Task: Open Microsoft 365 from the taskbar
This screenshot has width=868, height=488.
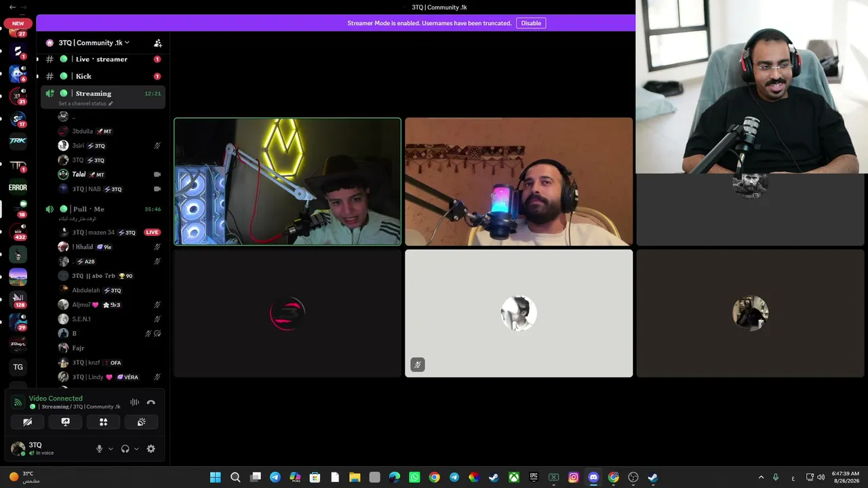Action: [x=295, y=477]
